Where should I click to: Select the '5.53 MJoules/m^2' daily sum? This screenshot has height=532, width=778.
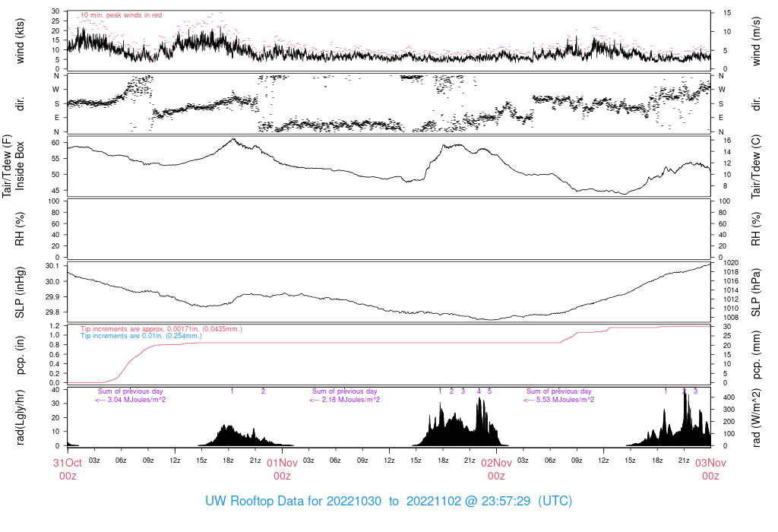565,400
